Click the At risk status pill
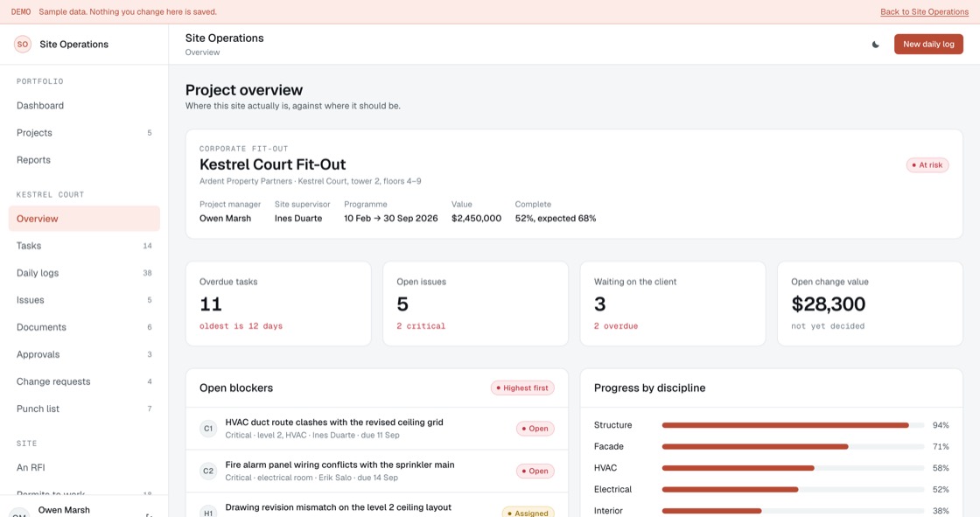 pyautogui.click(x=927, y=165)
